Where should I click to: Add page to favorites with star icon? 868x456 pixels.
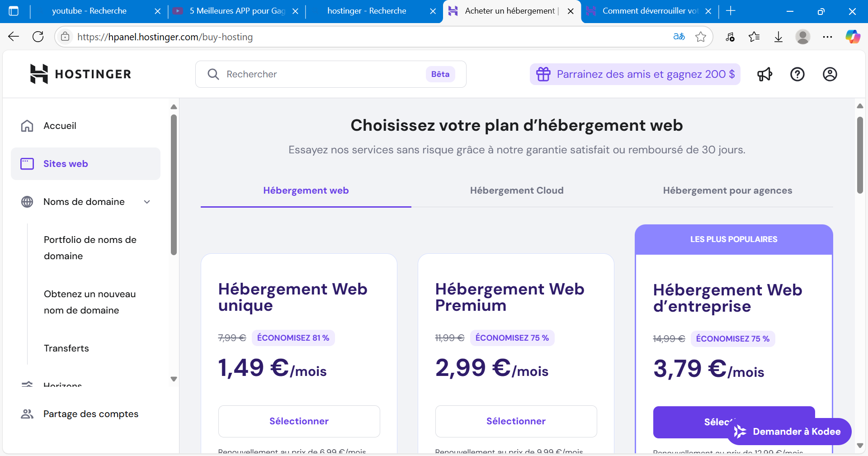tap(701, 37)
